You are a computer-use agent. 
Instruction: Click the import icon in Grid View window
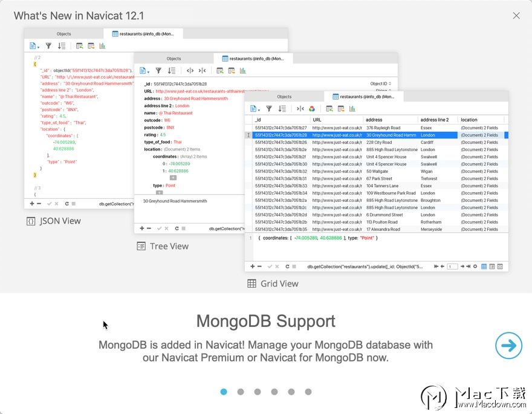329,109
